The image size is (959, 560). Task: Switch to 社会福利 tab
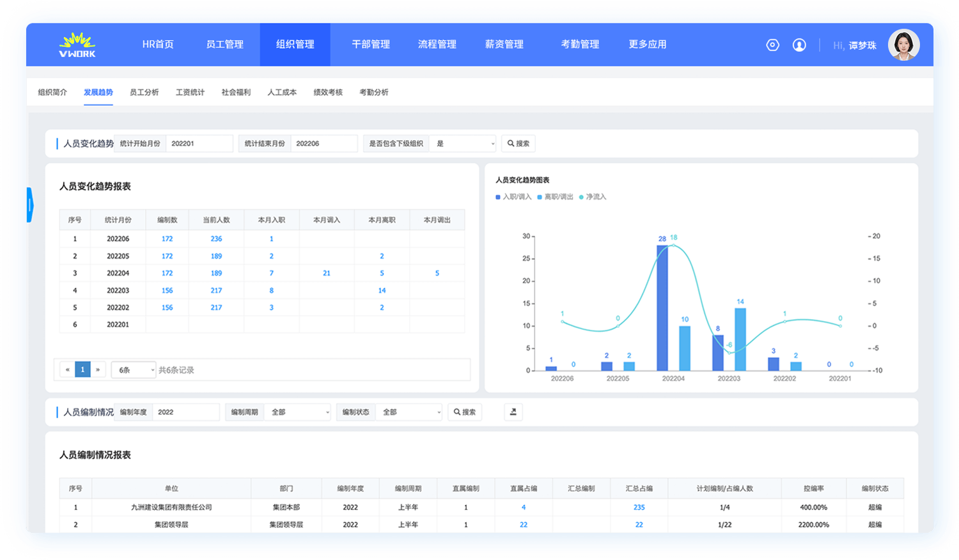pos(237,92)
